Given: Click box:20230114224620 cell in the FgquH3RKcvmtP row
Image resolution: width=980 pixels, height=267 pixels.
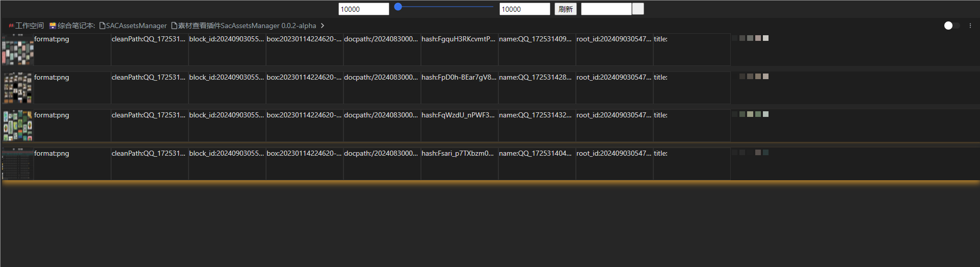Looking at the screenshot, I should pyautogui.click(x=305, y=50).
